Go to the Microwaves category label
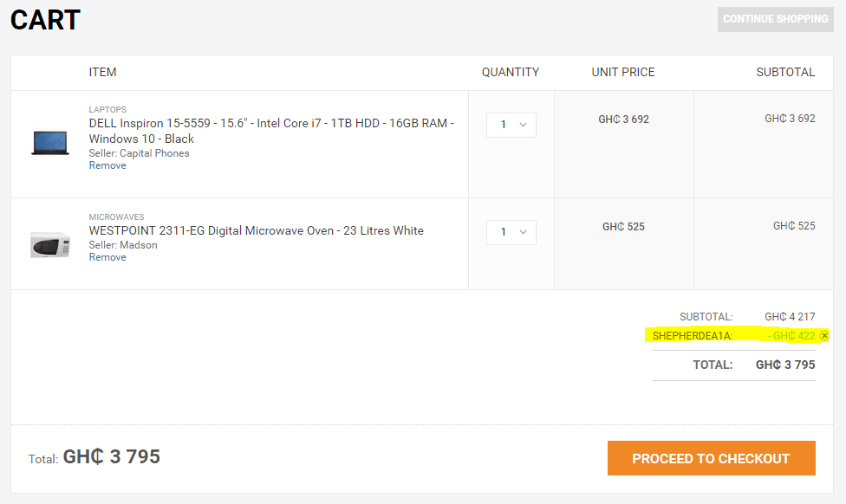846x504 pixels. pyautogui.click(x=116, y=217)
